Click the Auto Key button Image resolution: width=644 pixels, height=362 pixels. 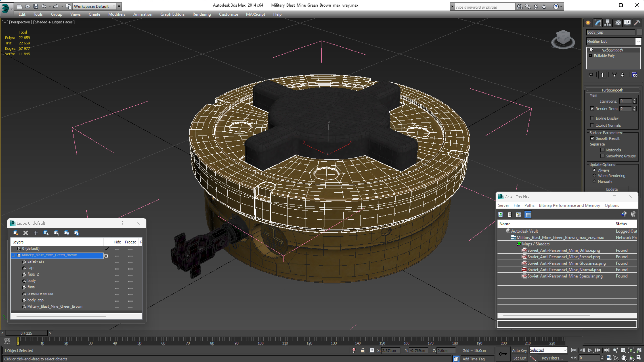[x=519, y=350]
